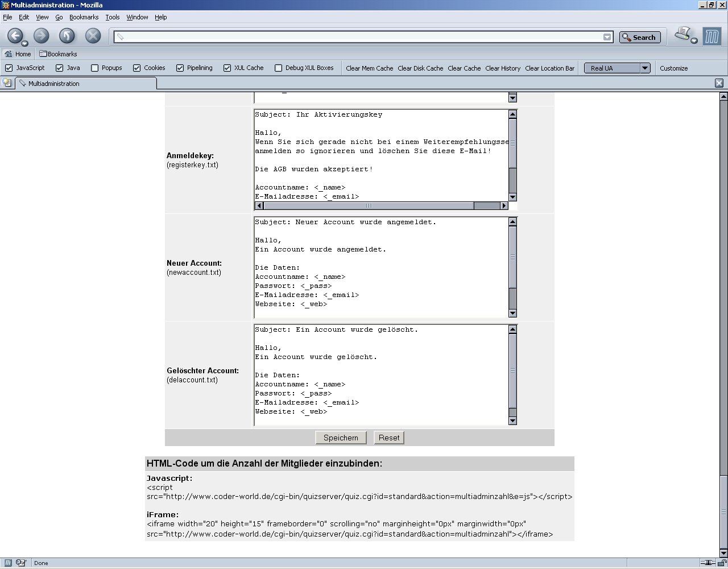Viewport: 728px width, 569px height.
Task: Toggle the XUL Cache checkbox
Action: coord(227,68)
